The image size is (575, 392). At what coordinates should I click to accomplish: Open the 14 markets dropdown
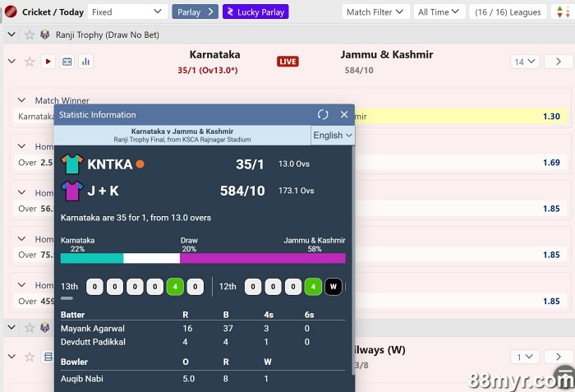tap(525, 62)
